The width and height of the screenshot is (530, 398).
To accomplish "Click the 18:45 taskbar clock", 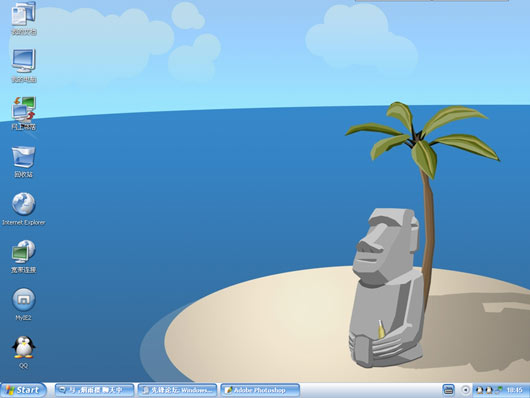I will tap(515, 390).
